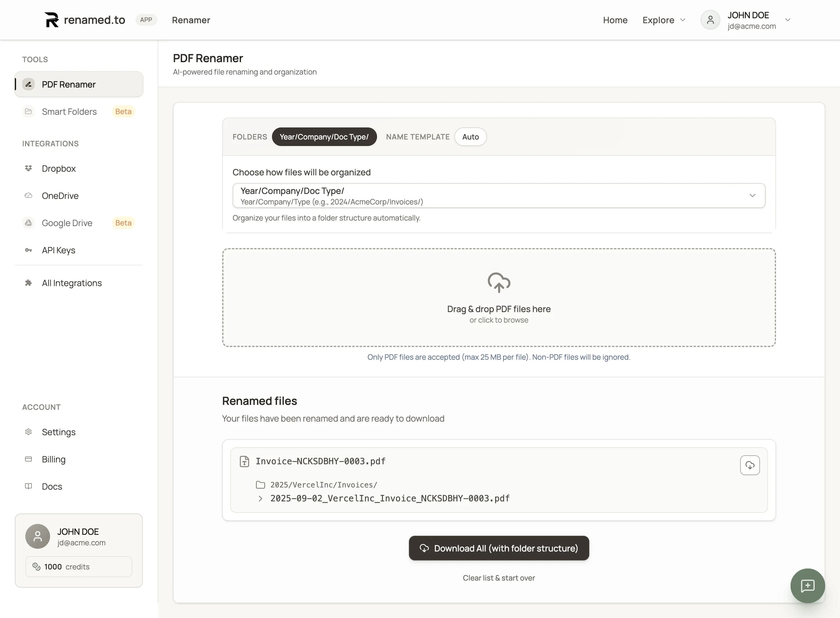Screen dimensions: 840x618
Task: Expand the Explore menu chevron
Action: (683, 20)
